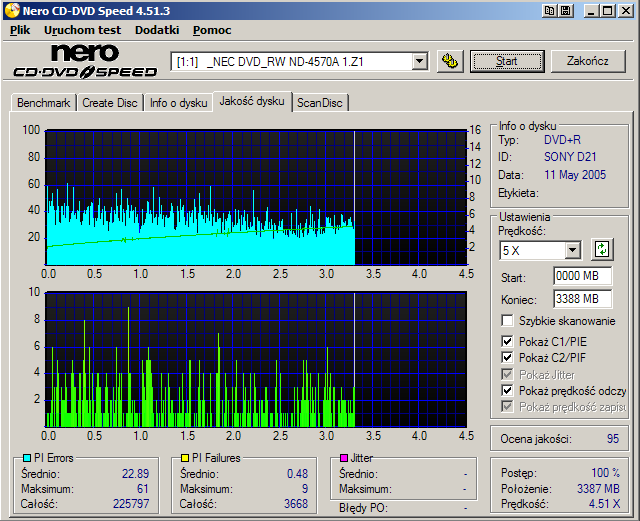Click the magenta Jitter legend swatch
Screen dimensions: 640x521
click(x=344, y=458)
